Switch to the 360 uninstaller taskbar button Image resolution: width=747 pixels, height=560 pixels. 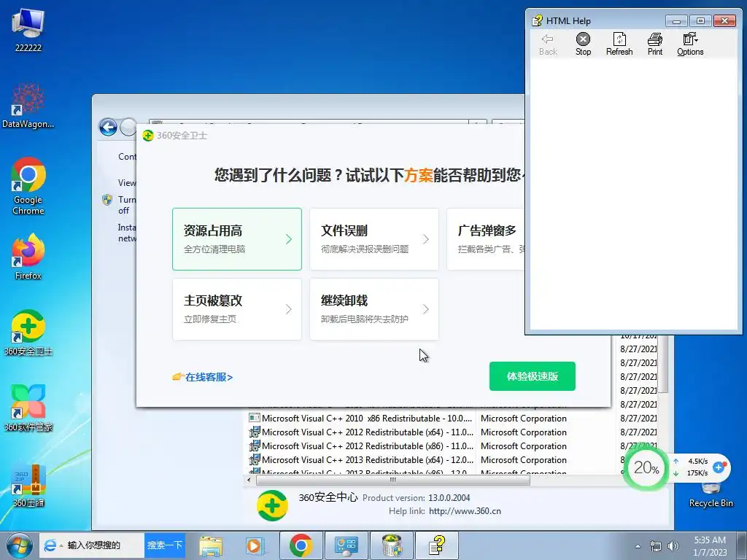[392, 545]
